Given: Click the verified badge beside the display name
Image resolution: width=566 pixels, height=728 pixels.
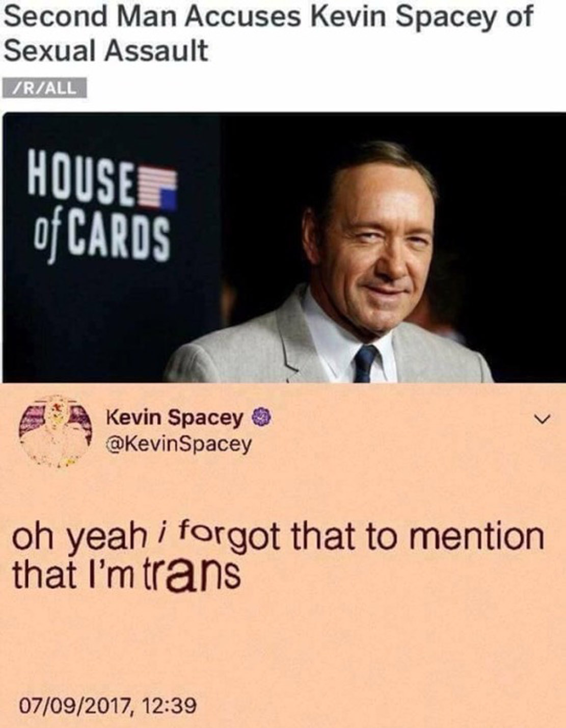Looking at the screenshot, I should tap(261, 418).
